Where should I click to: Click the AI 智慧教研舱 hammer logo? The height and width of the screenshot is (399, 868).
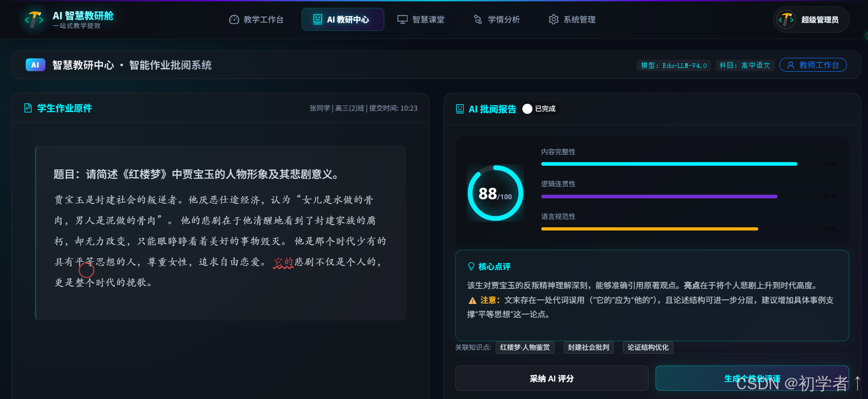pos(34,19)
